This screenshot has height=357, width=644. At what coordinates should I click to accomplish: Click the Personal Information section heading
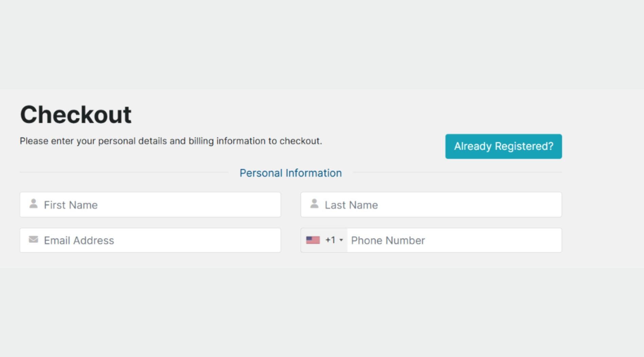click(290, 173)
